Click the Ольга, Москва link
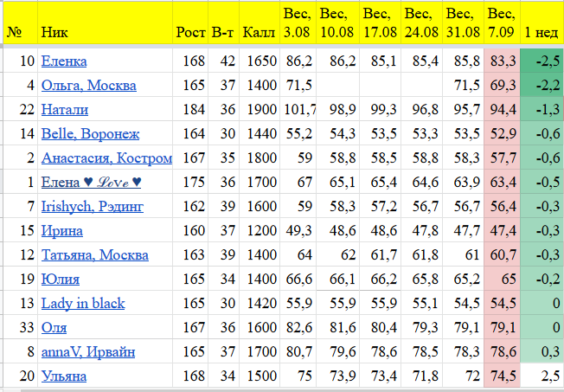564x392 pixels. (x=87, y=86)
